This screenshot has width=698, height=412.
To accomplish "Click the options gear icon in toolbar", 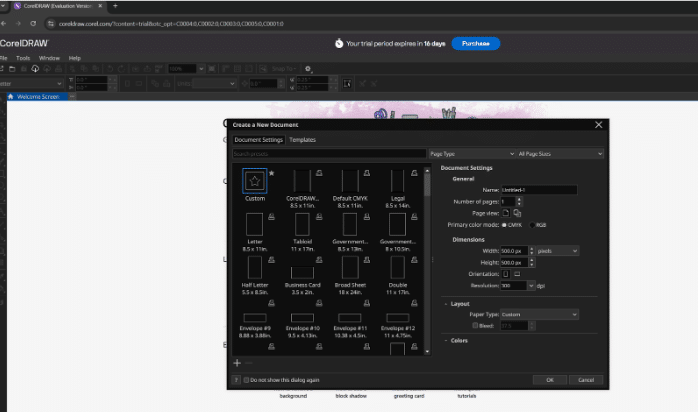I will tap(308, 69).
